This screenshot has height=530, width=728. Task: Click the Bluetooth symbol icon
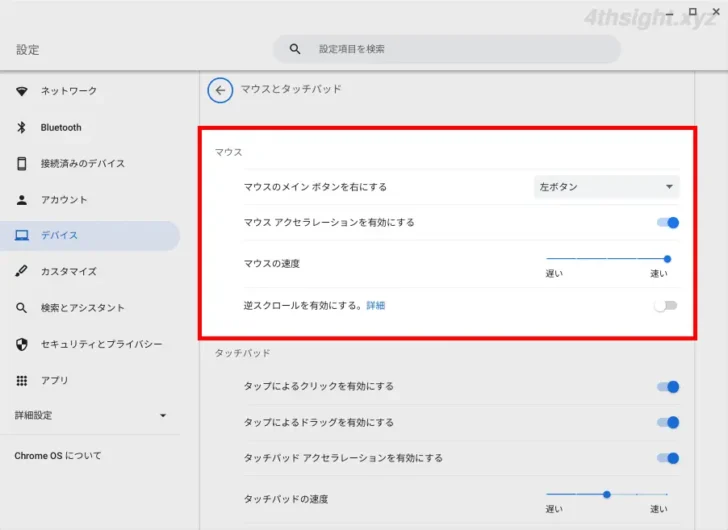click(x=21, y=127)
